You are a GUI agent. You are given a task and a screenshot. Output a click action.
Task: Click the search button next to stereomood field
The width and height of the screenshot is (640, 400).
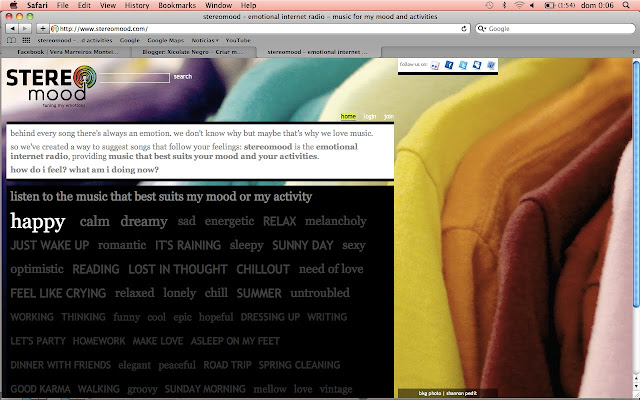182,76
